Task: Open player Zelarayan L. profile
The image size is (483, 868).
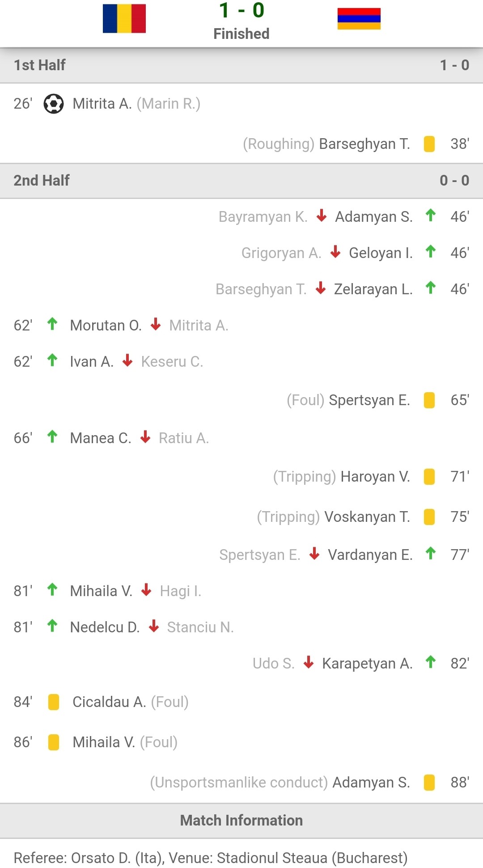Action: coord(373,289)
